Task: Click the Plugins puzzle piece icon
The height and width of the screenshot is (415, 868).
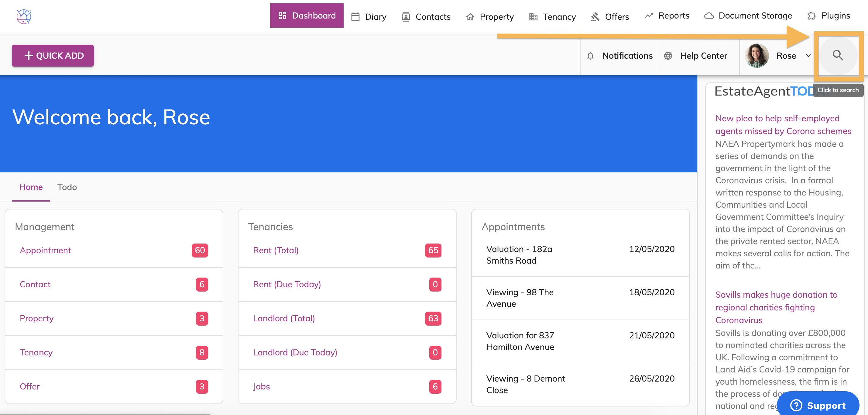Action: (811, 16)
